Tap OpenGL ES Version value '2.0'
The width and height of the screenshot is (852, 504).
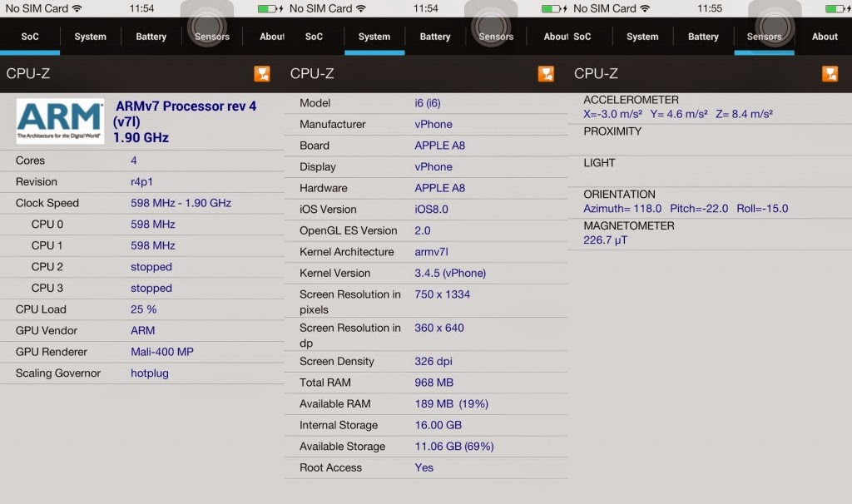[x=422, y=231]
